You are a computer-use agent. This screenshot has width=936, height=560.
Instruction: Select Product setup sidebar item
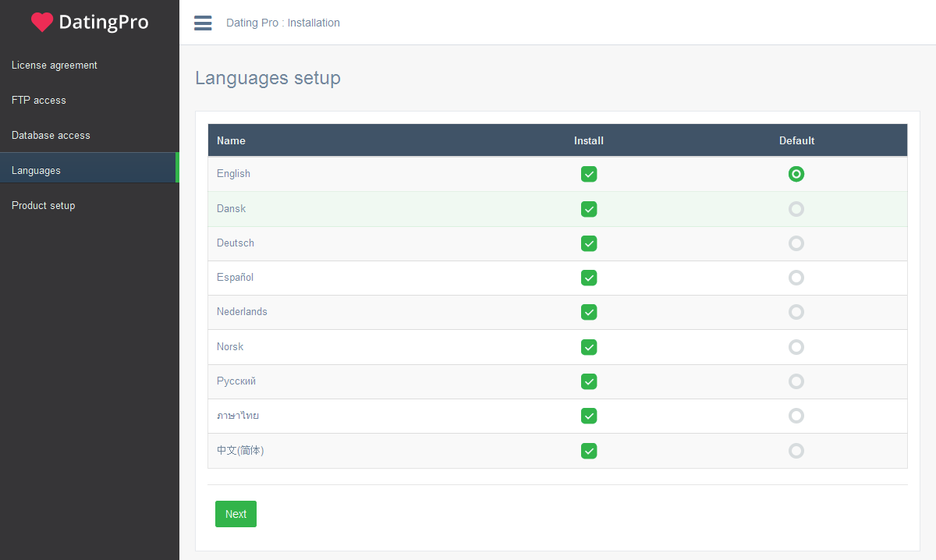point(44,206)
